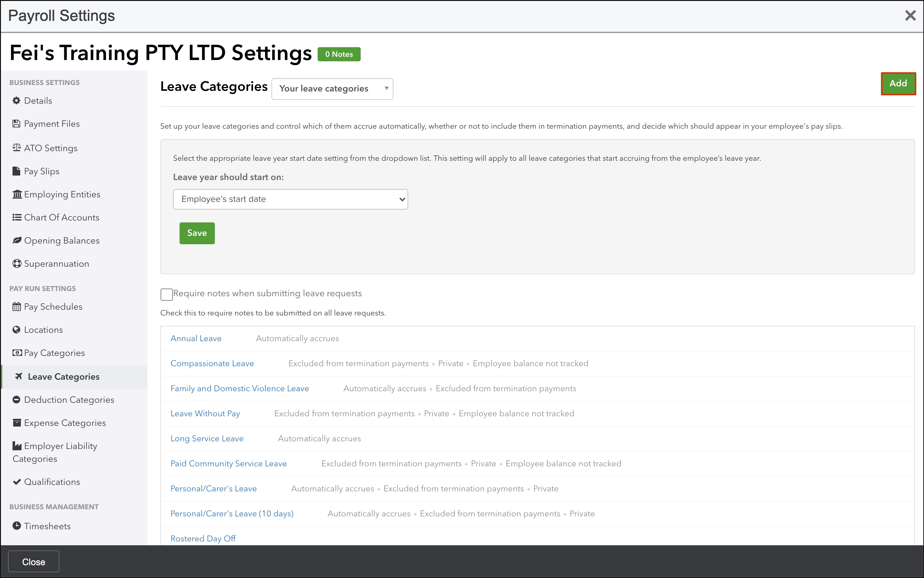Go to Deduction Categories in sidebar
Screen dimensions: 924x578
click(69, 400)
